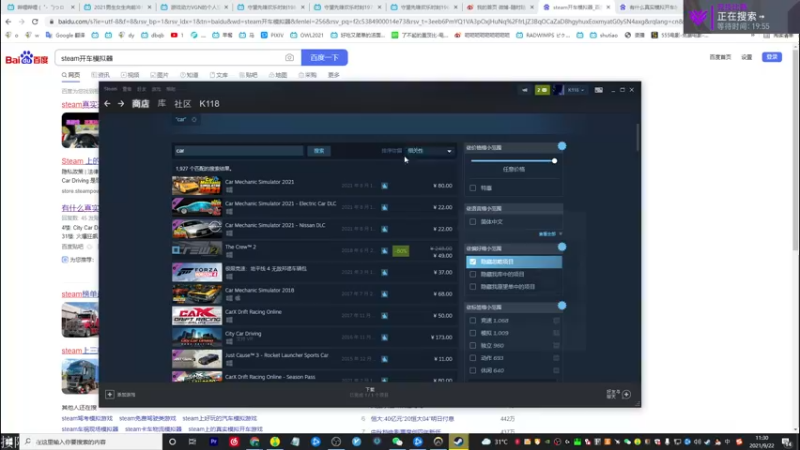Open the sort-by 相关性 dropdown
The image size is (800, 450).
click(x=429, y=151)
